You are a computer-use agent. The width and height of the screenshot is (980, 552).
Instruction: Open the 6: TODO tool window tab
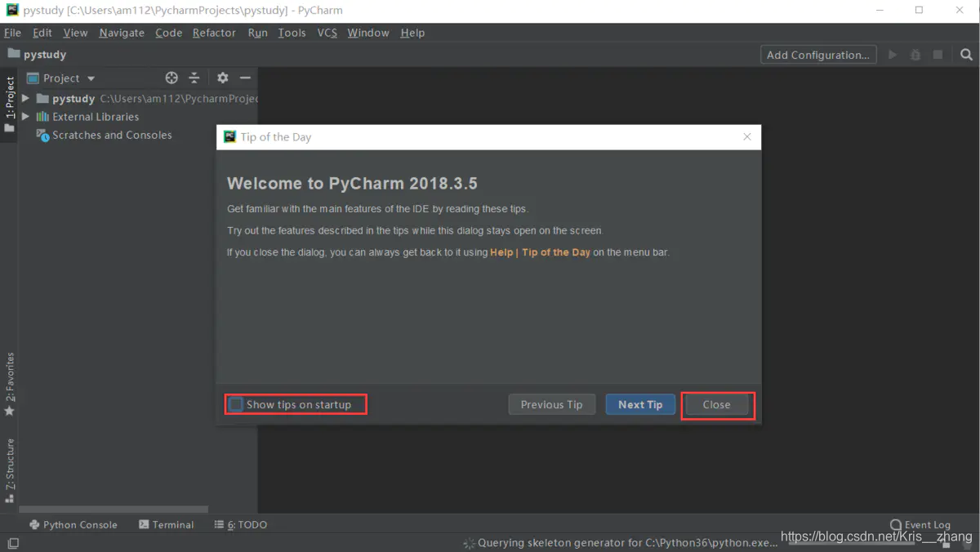(x=241, y=525)
